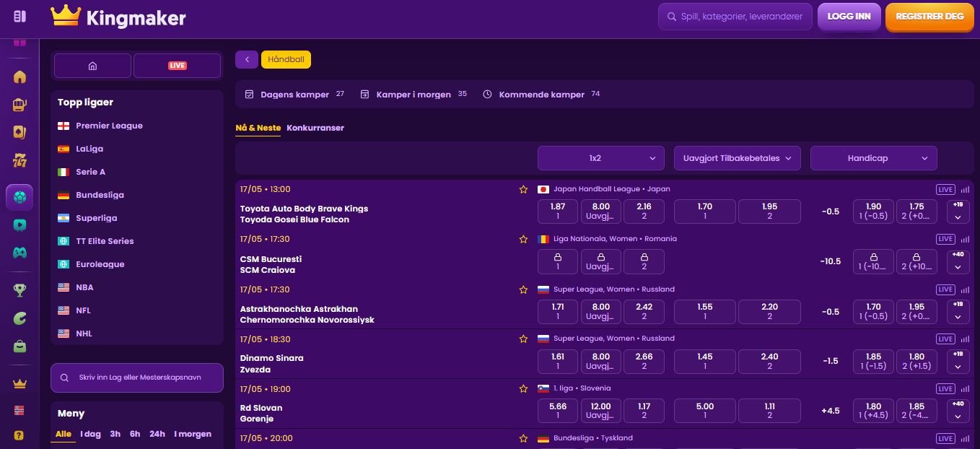
Task: Select the 3h time filter
Action: pos(115,434)
